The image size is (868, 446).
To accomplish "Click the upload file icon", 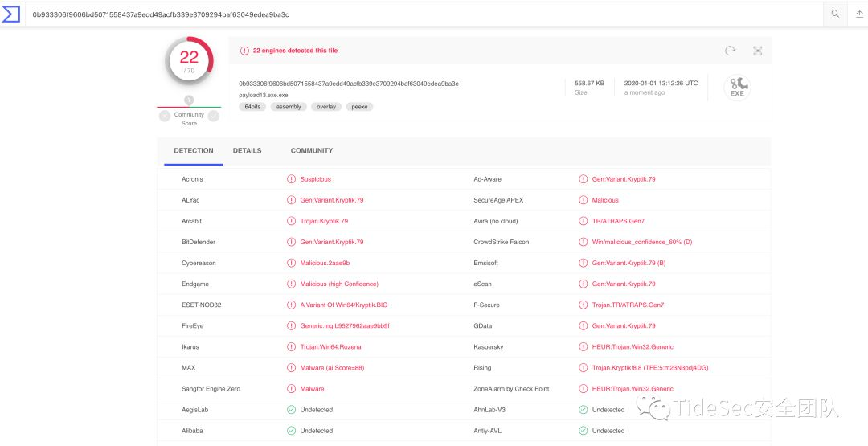I will tap(858, 14).
